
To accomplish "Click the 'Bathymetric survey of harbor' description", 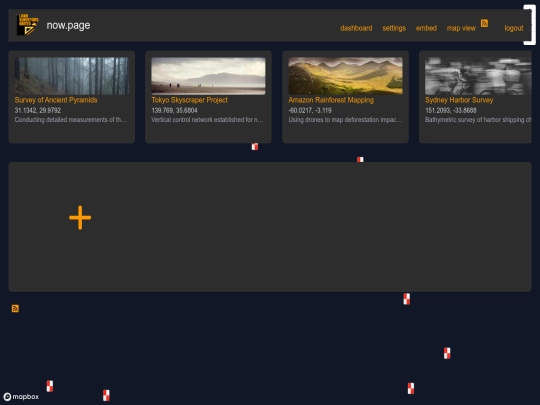I will 478,120.
